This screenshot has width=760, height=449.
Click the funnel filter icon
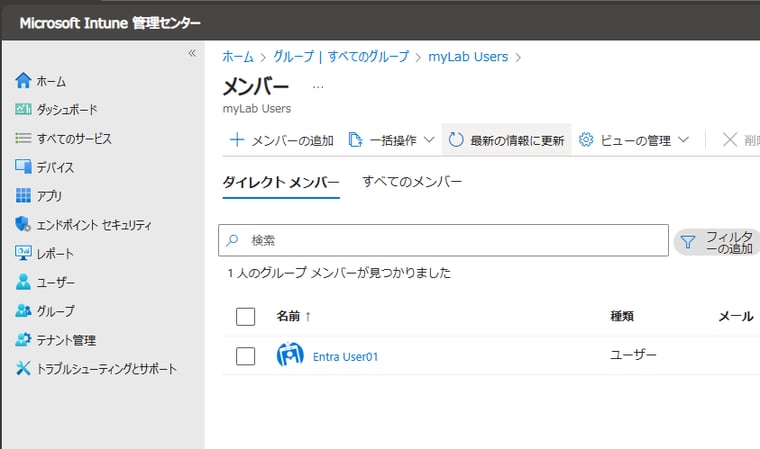click(688, 242)
